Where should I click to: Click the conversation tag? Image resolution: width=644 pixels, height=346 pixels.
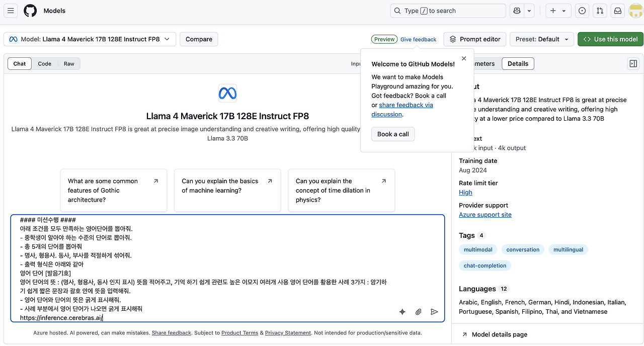523,249
